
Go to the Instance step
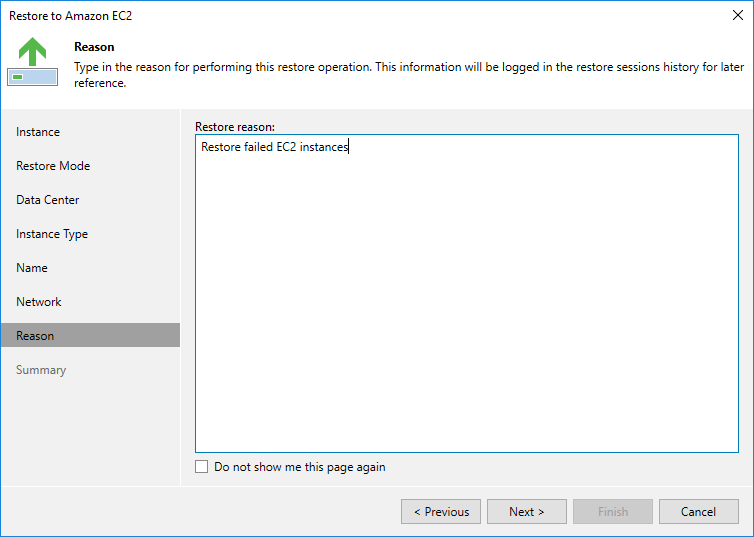coord(38,132)
